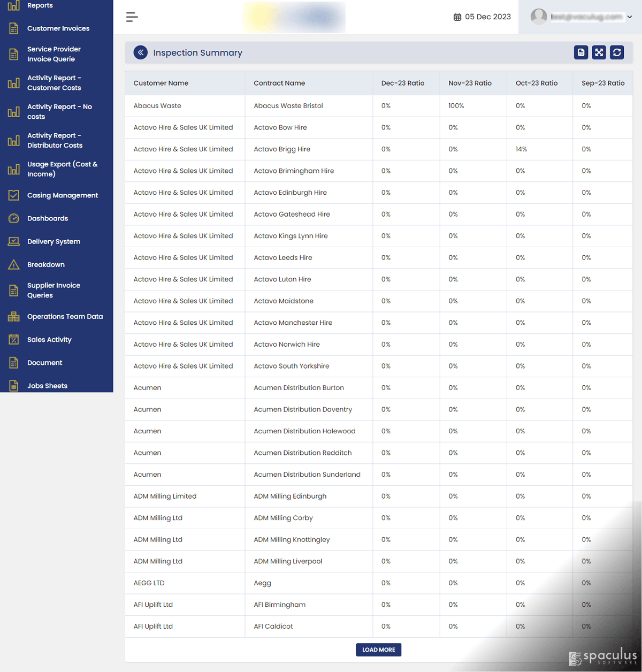Click the refresh icon in panel header
The width and height of the screenshot is (642, 672).
point(617,52)
